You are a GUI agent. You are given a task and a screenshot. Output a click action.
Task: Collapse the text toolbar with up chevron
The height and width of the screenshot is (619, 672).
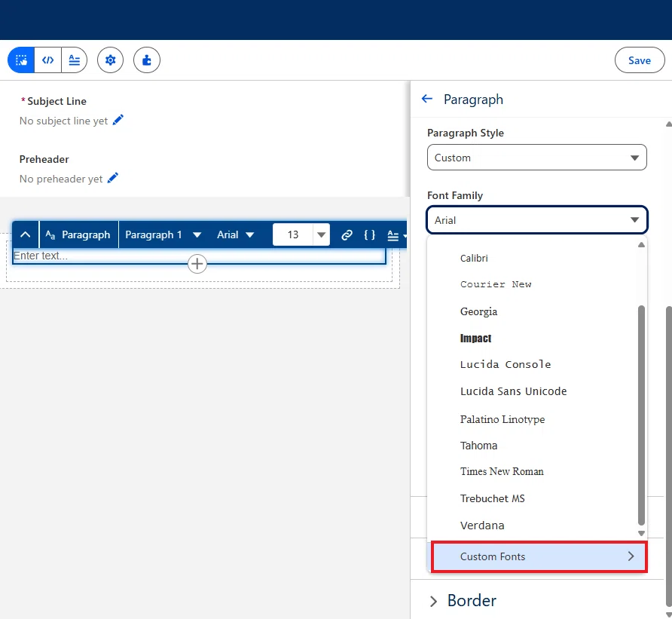coord(26,234)
